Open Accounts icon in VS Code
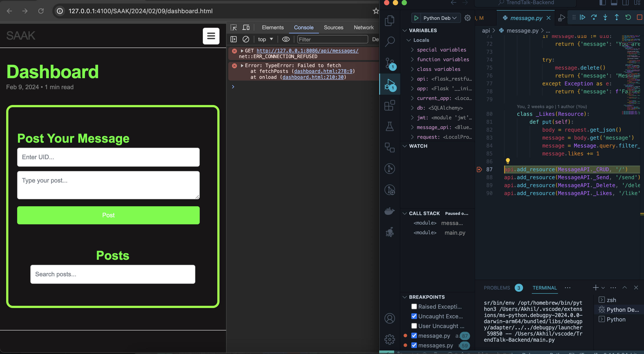This screenshot has height=354, width=644. (390, 318)
